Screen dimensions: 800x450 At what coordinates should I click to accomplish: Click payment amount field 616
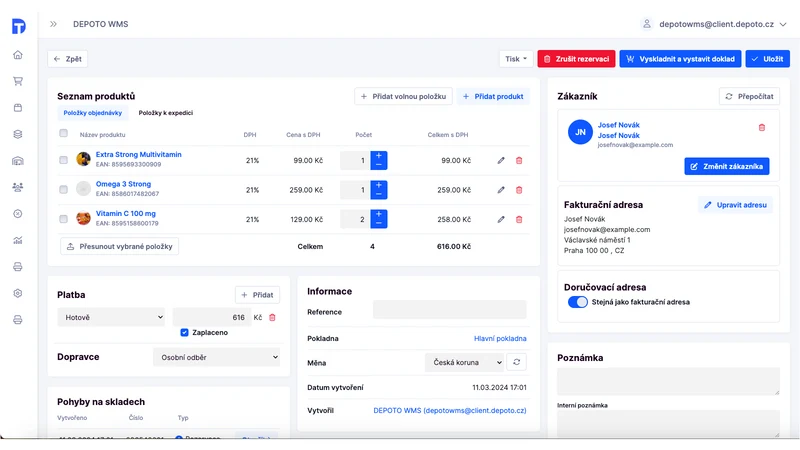tap(212, 317)
